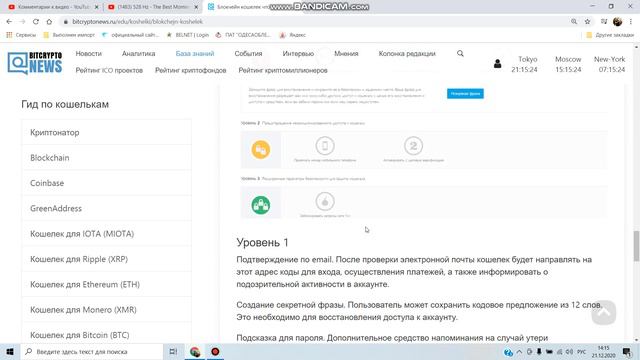The height and width of the screenshot is (360, 640).
Task: Click the orange level 2 lock icon
Action: [261, 149]
